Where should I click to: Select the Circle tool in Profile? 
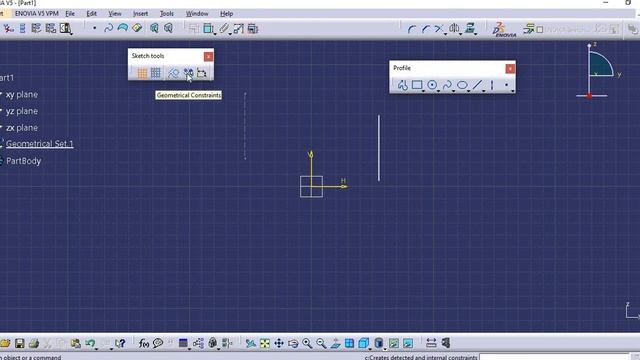coord(432,85)
